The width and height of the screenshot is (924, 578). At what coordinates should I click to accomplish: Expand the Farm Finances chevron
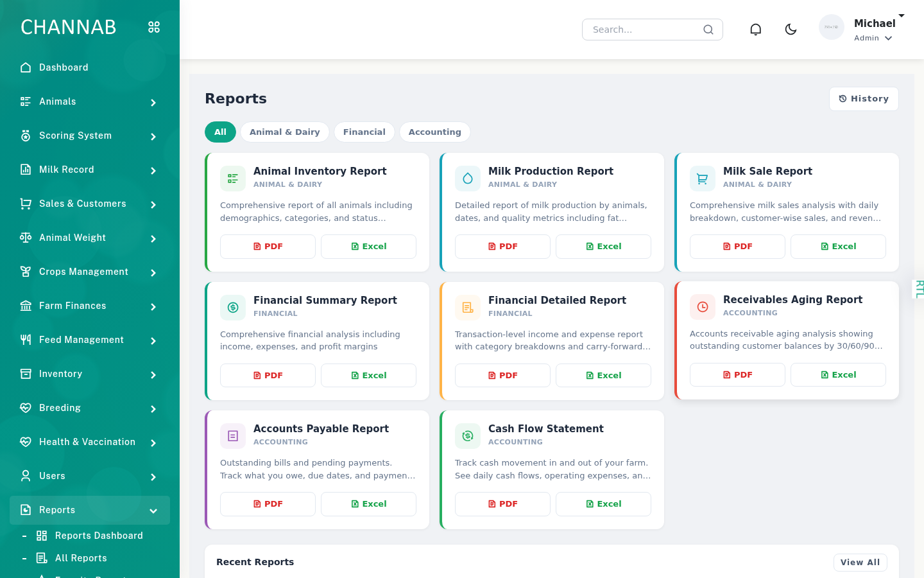153,306
